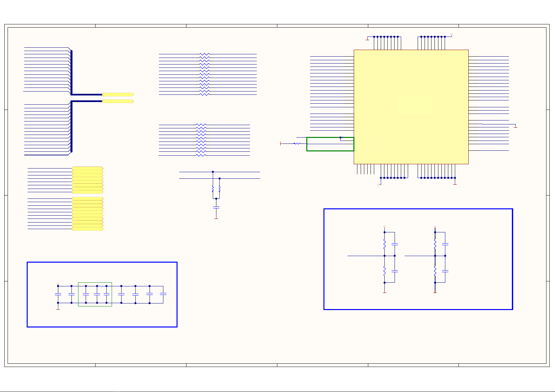Viewport: 555px width, 392px height.
Task: Click the power port circle below the IC
Action: [x=378, y=184]
